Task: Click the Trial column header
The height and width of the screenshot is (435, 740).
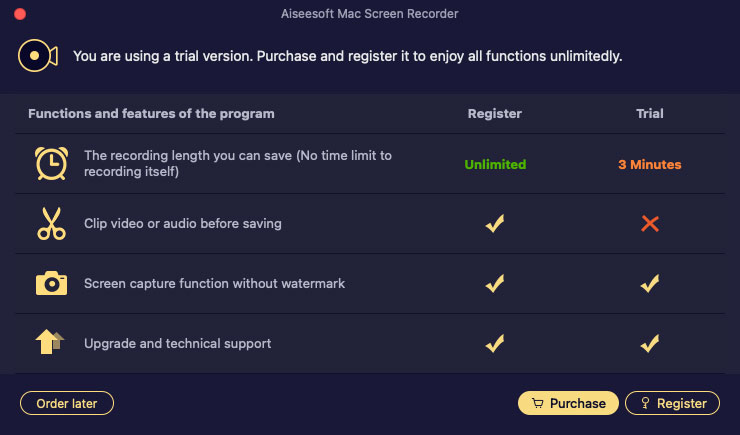Action: click(650, 114)
